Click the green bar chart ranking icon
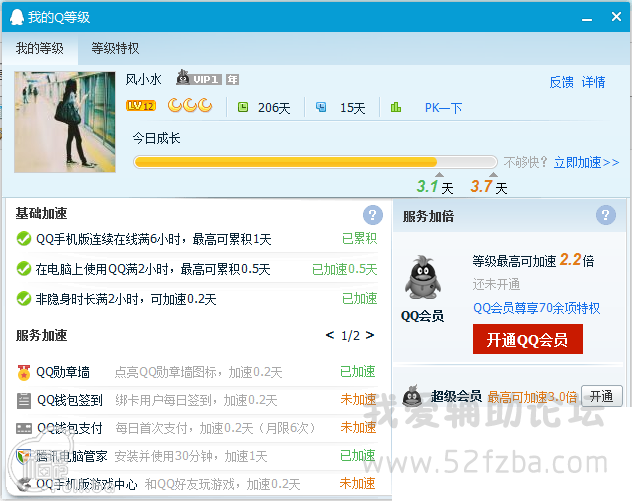 tap(396, 107)
